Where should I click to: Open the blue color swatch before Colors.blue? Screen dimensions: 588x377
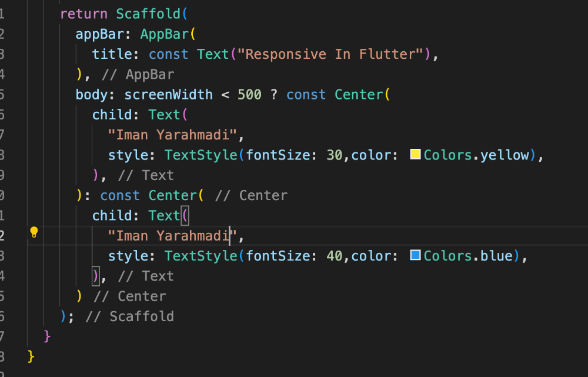point(415,255)
